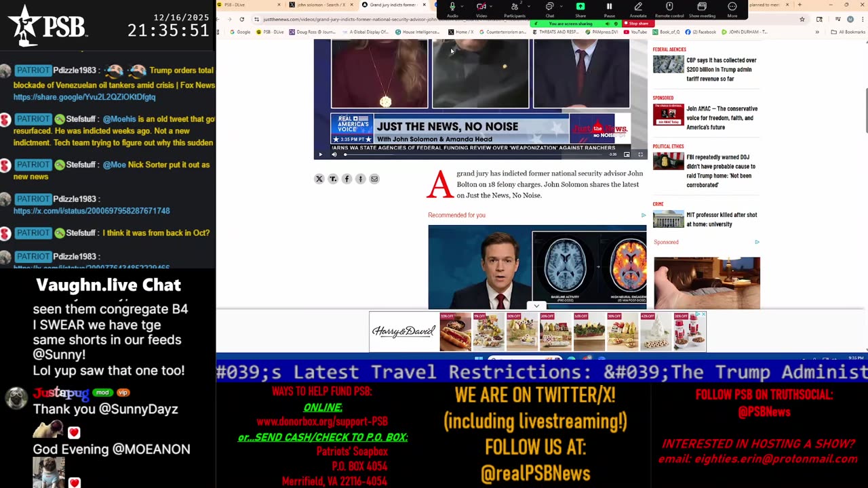Screen dimensions: 868x488
Task: Expand the bookmarks overflow chevron
Action: coord(817,32)
